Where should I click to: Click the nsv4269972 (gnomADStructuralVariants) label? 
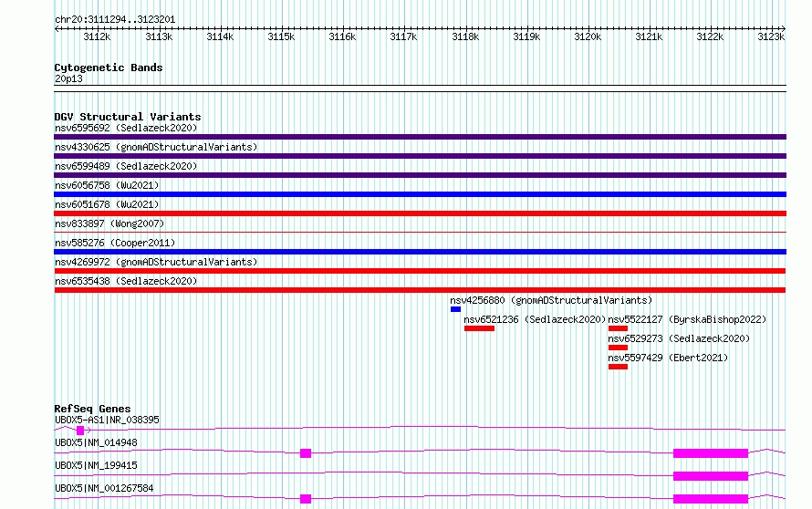point(156,262)
